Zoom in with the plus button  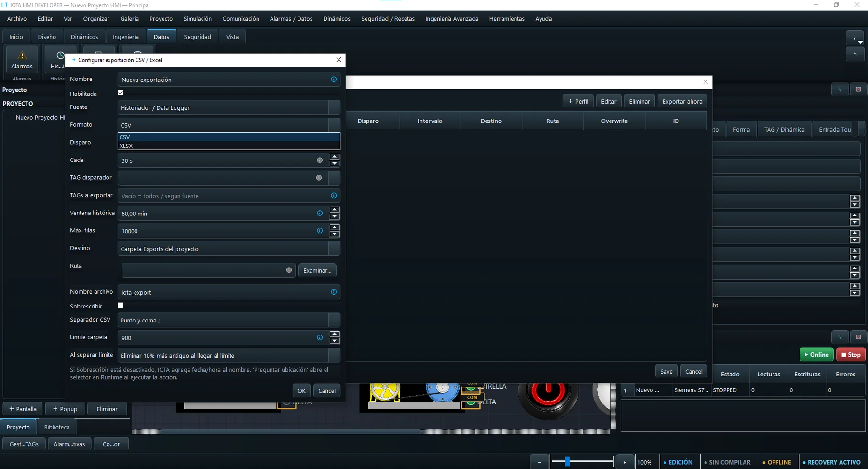click(x=624, y=462)
